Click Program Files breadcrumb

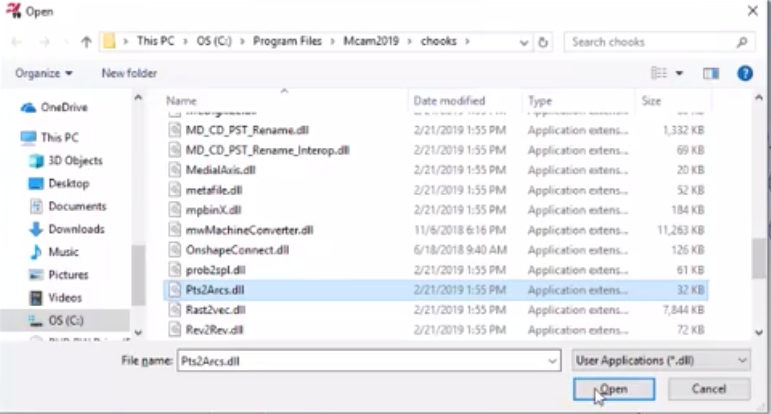[287, 41]
